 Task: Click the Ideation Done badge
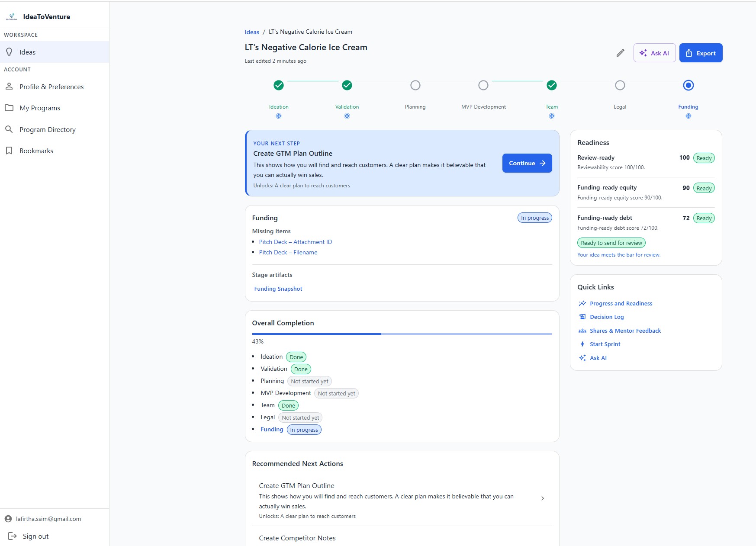click(296, 357)
